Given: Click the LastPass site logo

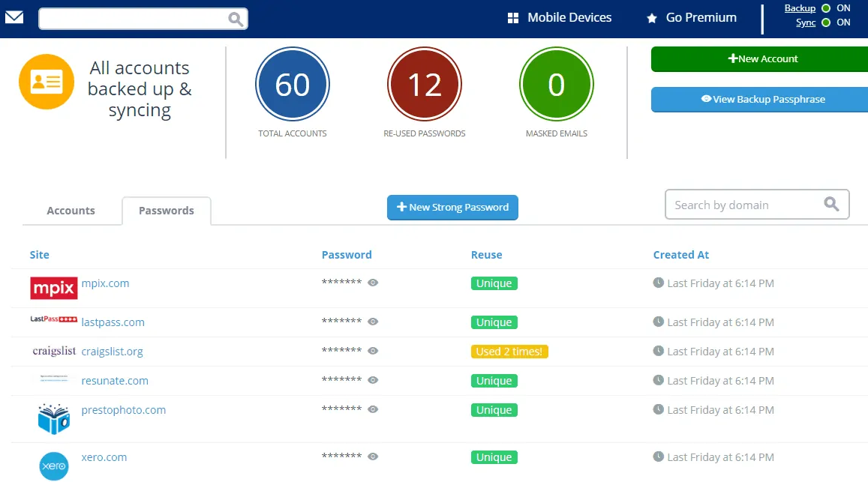Looking at the screenshot, I should tap(54, 319).
